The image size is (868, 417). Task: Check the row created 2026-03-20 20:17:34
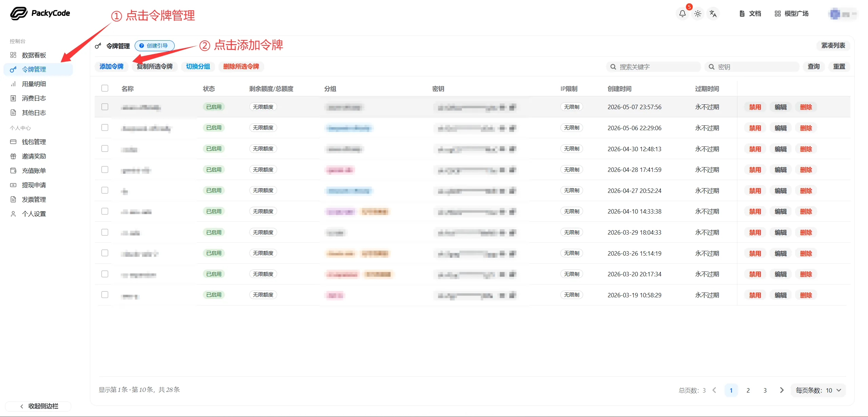point(105,274)
